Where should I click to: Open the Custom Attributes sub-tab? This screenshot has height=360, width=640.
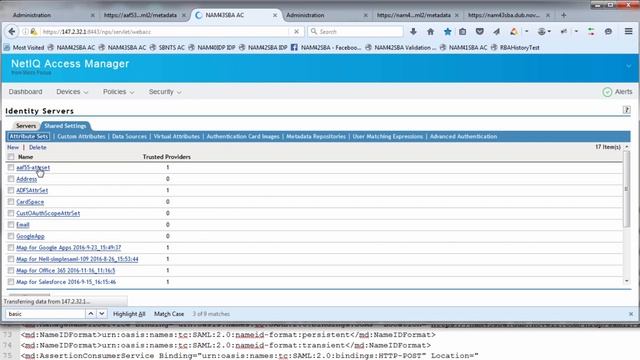tap(81, 136)
